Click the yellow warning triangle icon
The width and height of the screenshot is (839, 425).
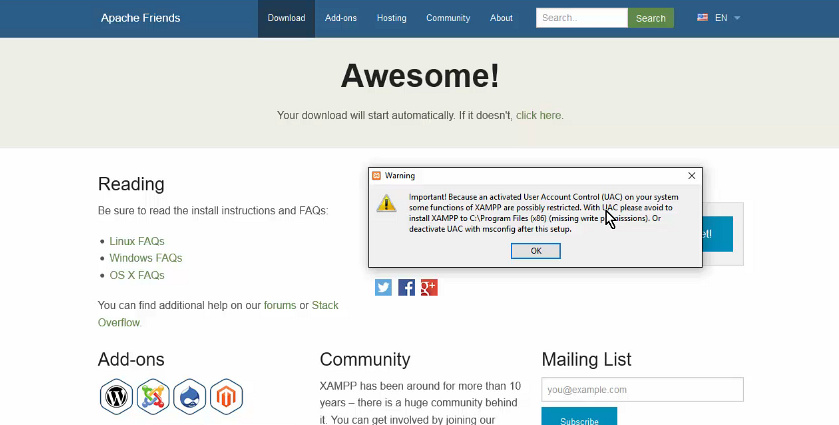(x=386, y=203)
